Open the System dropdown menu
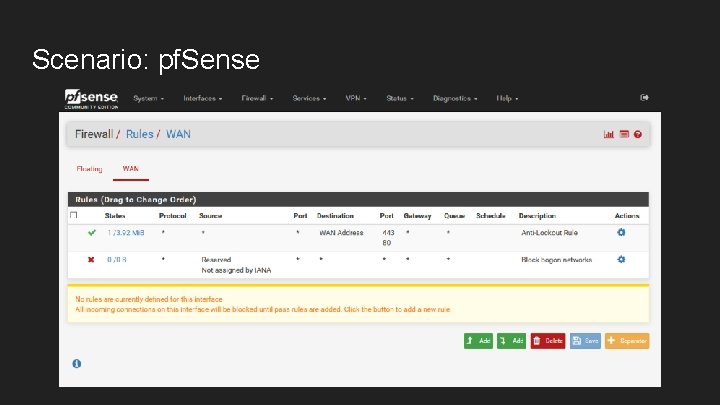 coord(148,98)
